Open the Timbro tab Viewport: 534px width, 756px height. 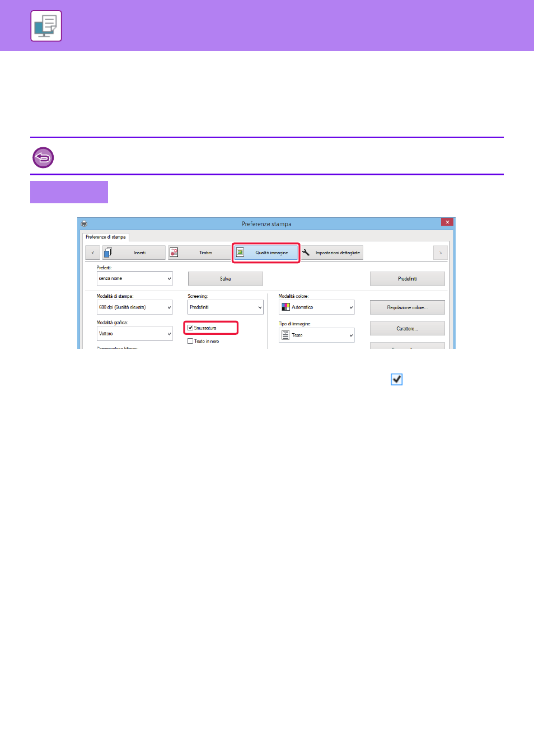point(200,253)
